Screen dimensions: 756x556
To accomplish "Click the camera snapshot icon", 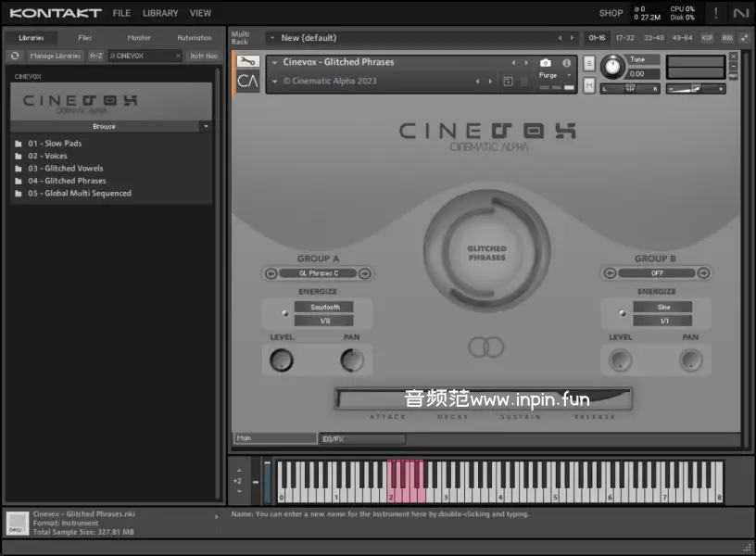I will 546,63.
